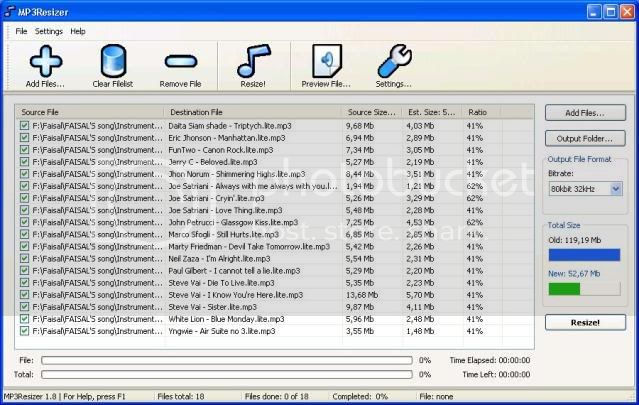Toggle checkbox for Jerry C - Beloved
639x405 pixels.
pos(24,162)
